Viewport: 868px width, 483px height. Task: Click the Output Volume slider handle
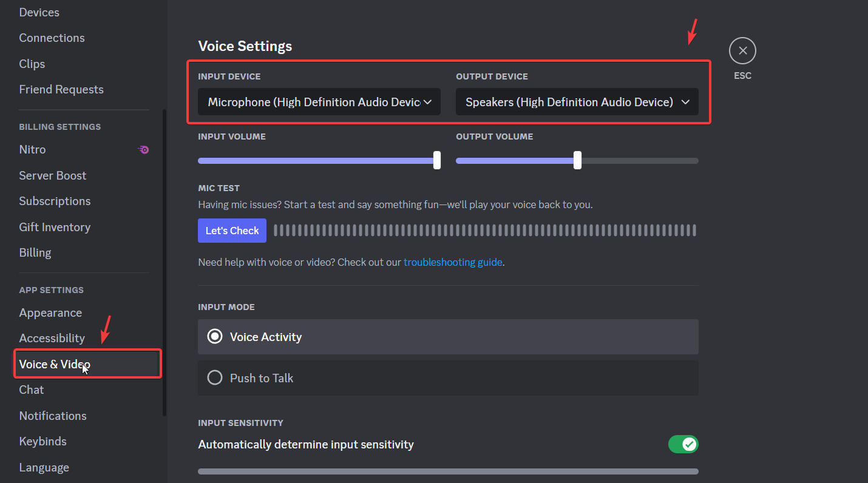click(577, 160)
